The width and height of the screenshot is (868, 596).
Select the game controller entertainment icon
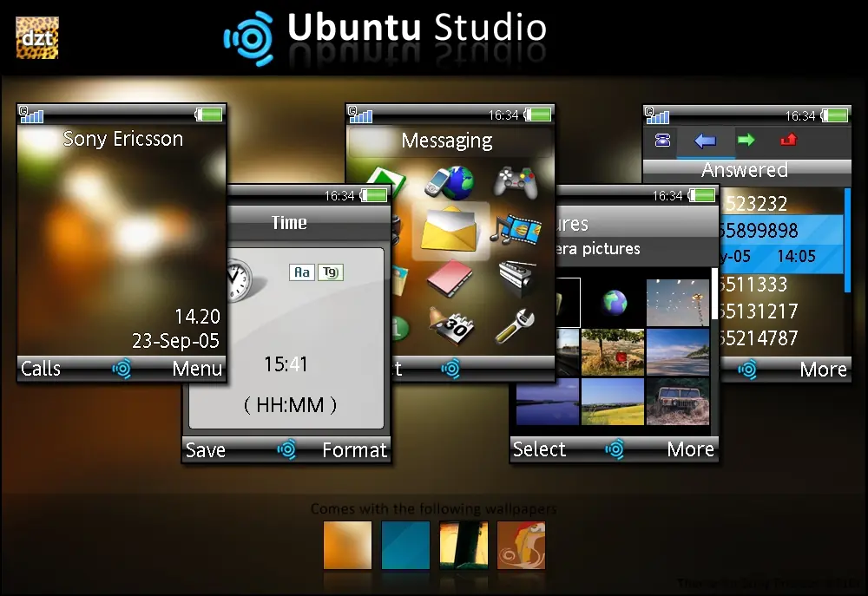[515, 183]
